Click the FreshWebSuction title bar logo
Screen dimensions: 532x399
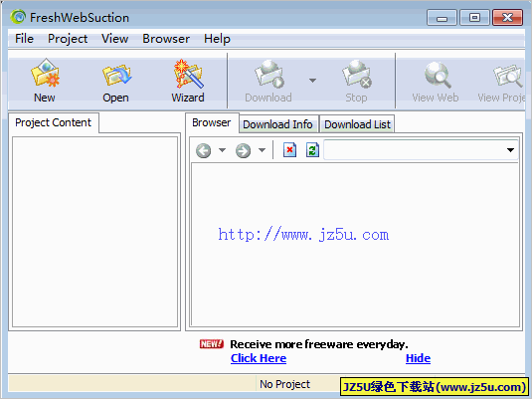point(18,17)
